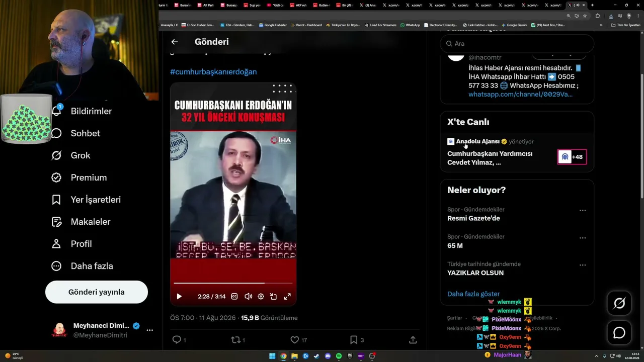This screenshot has width=644, height=362.
Task: Seek on the video progress bar
Action: tap(233, 283)
